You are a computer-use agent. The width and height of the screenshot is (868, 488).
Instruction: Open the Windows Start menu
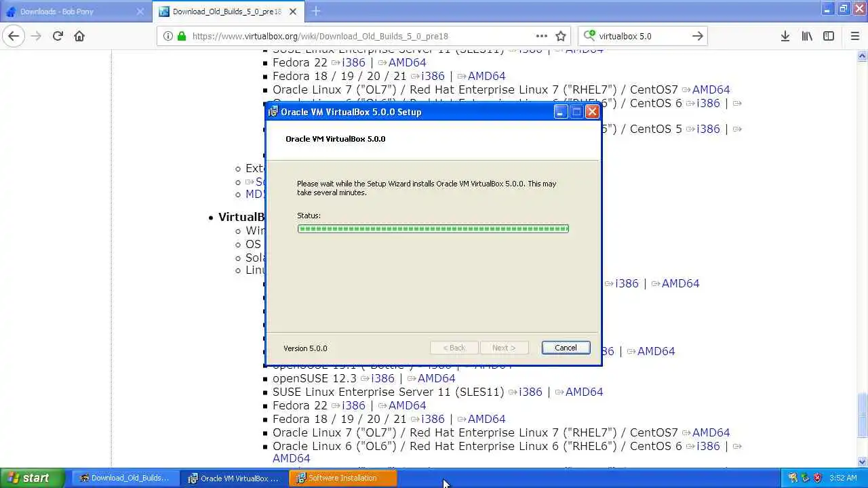point(33,478)
